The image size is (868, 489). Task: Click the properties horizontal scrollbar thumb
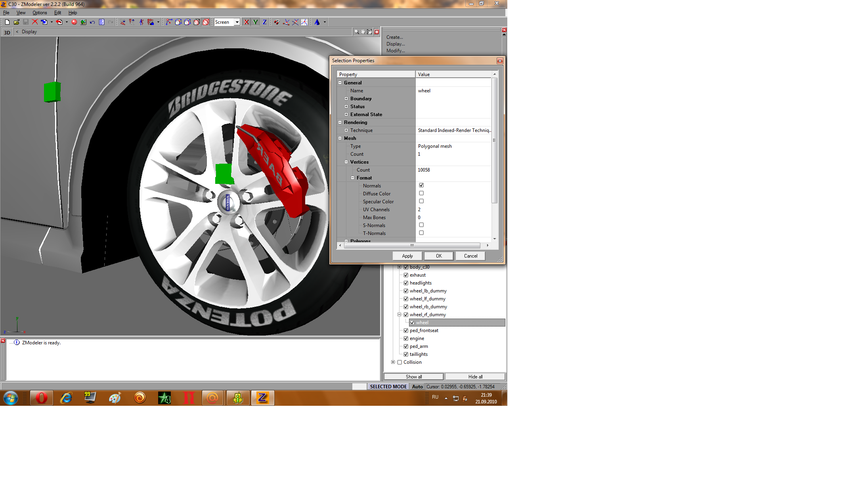[x=412, y=246]
